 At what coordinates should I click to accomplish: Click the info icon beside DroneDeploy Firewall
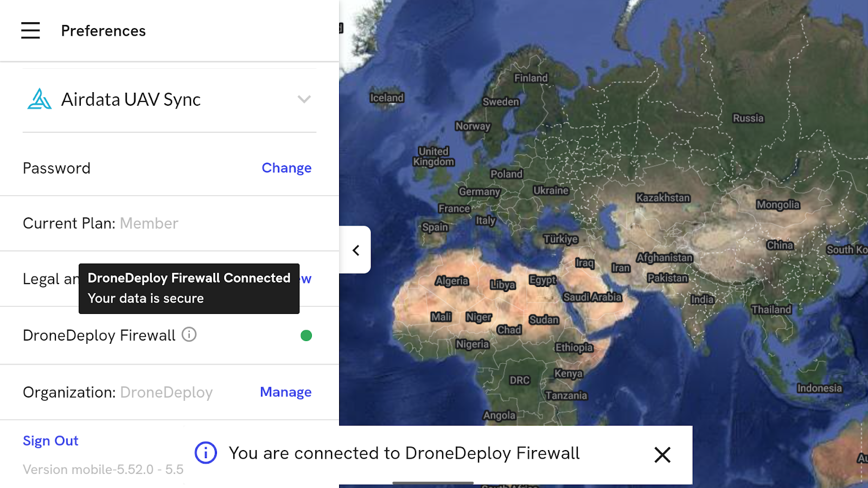188,336
